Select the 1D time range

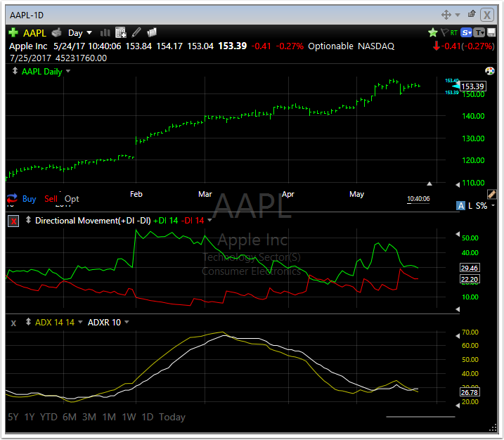tap(148, 417)
